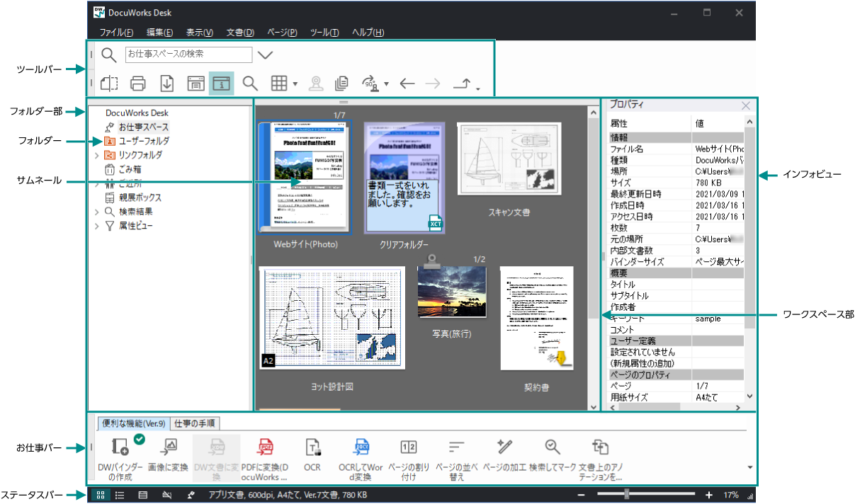This screenshot has height=504, width=855.
Task: Open the grid display dropdown arrow
Action: pyautogui.click(x=295, y=84)
